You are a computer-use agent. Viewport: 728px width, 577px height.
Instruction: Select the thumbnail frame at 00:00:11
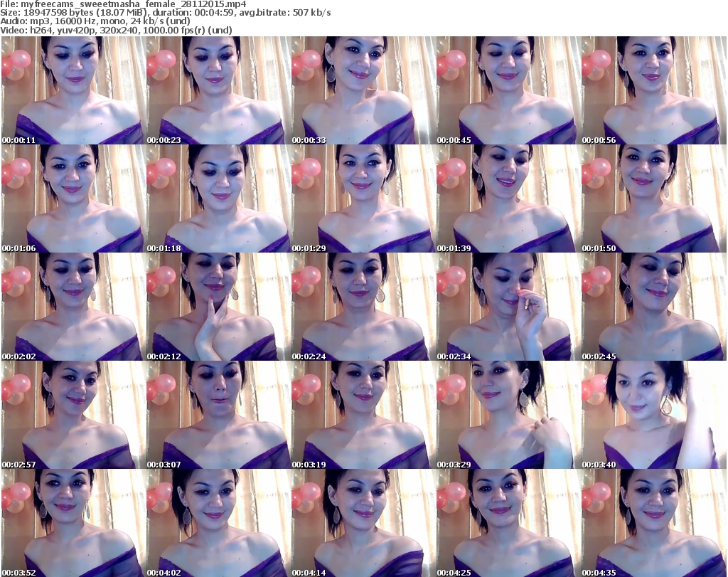click(74, 90)
